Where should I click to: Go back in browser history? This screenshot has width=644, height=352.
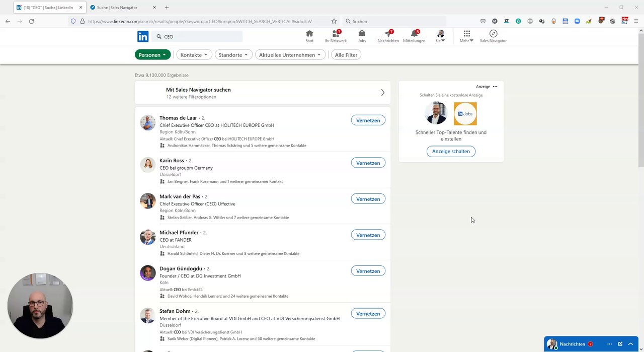coord(8,21)
